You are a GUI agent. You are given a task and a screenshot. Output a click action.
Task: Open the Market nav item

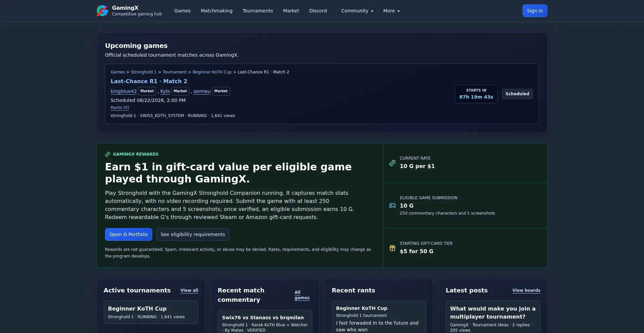[x=291, y=11]
